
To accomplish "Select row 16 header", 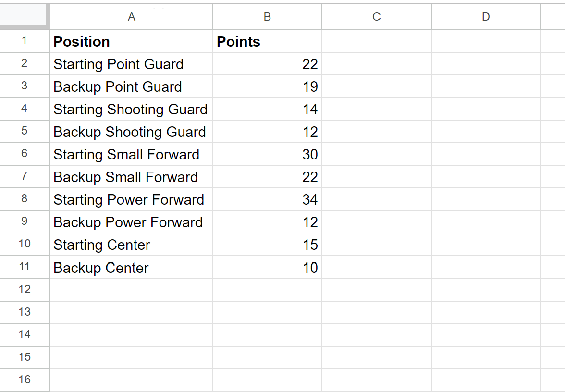I will pos(24,380).
